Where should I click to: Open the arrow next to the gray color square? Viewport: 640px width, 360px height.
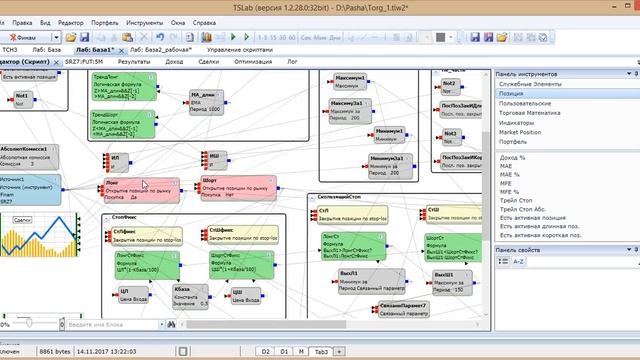tap(451, 38)
